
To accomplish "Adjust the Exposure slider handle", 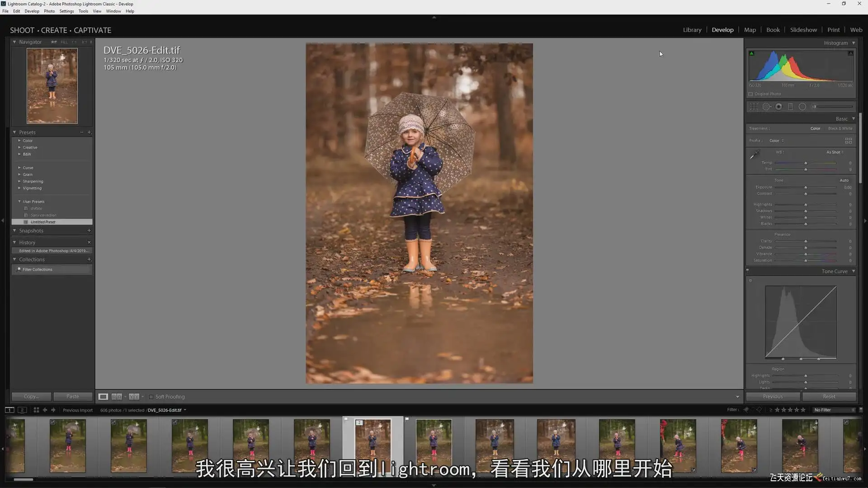I will tap(806, 188).
